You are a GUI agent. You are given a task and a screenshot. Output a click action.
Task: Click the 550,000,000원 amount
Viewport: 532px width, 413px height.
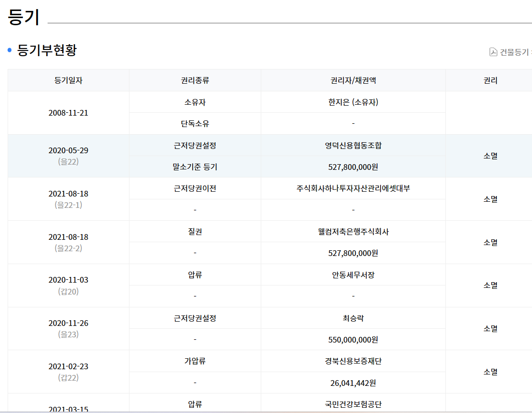(353, 340)
